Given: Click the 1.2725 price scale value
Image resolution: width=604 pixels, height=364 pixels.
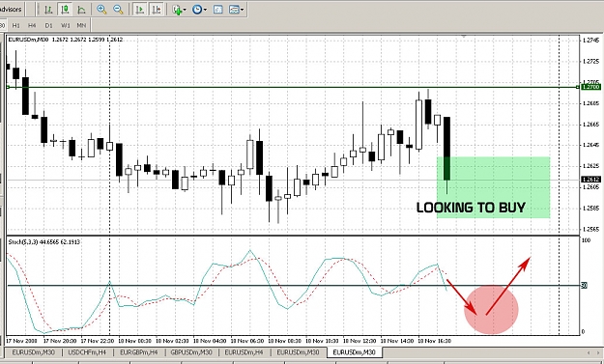Looking at the screenshot, I should (590, 61).
